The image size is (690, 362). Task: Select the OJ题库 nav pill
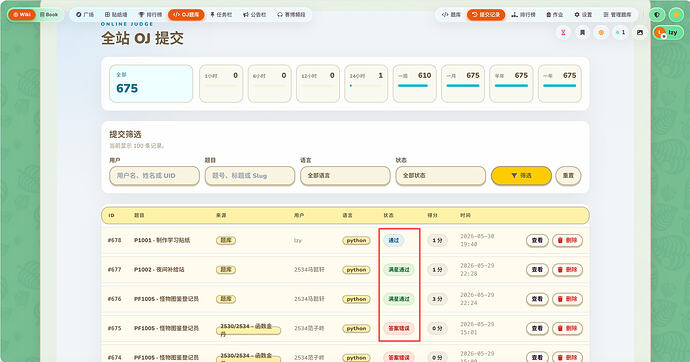[186, 15]
